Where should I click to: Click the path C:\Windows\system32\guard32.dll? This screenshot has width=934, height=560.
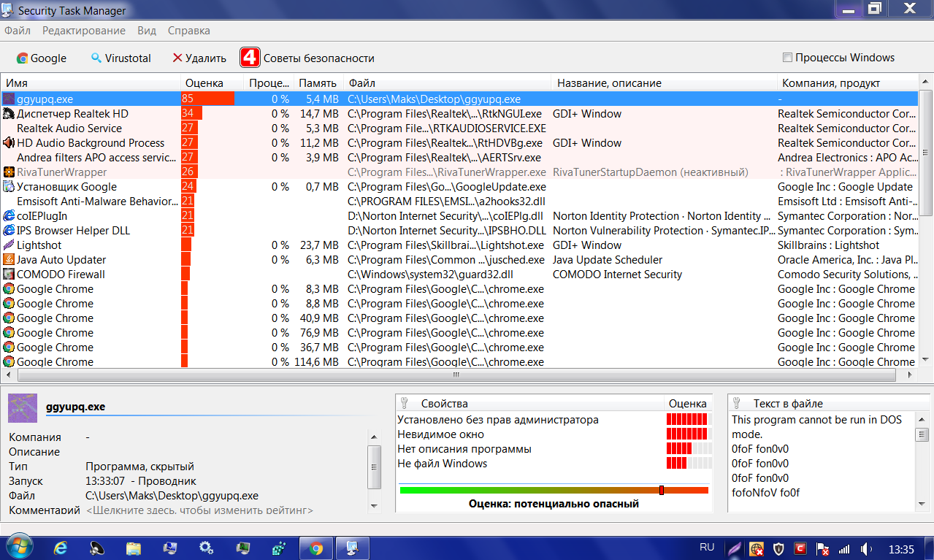(x=430, y=275)
